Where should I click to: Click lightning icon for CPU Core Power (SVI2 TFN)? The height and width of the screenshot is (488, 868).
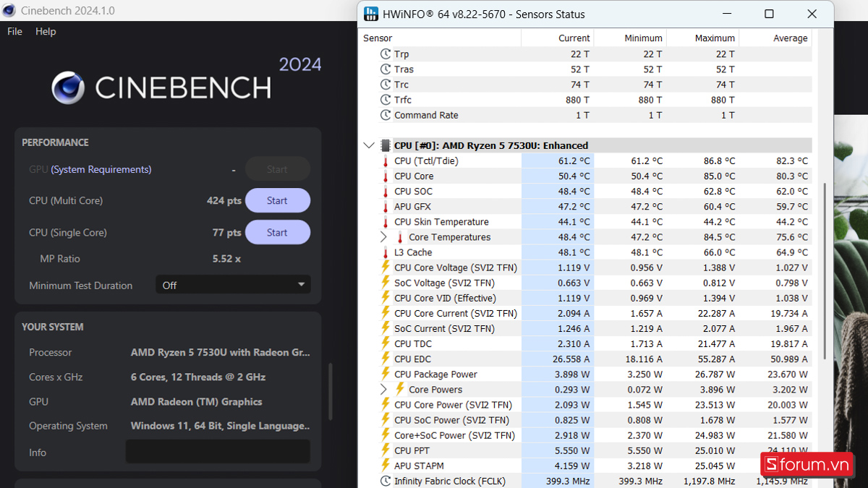click(386, 404)
